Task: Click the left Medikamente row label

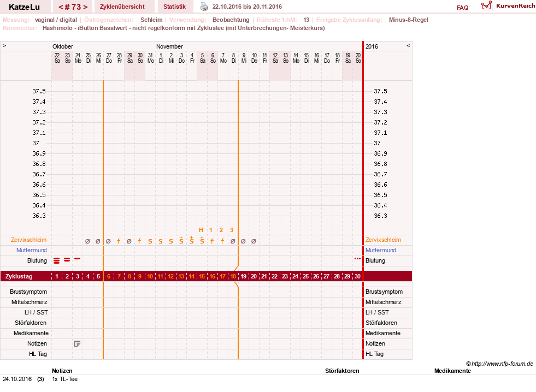Action: pyautogui.click(x=31, y=333)
